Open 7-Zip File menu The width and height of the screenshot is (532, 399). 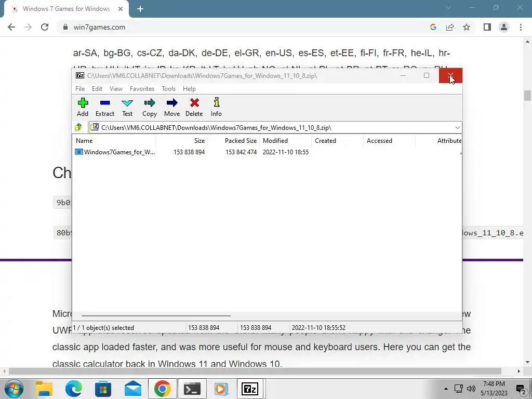click(80, 88)
